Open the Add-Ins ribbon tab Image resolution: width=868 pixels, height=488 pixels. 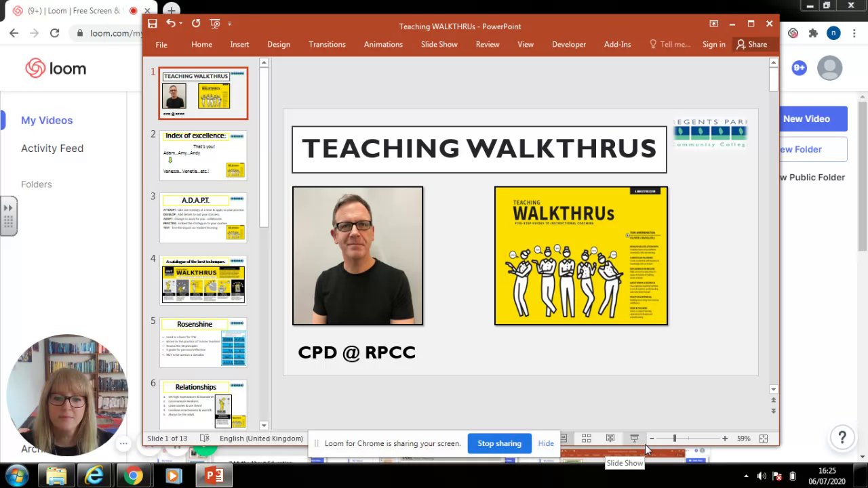point(618,44)
